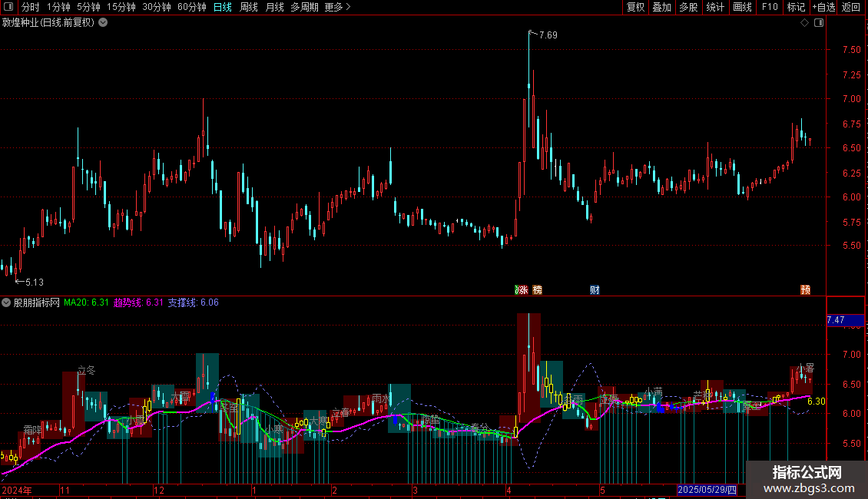
Task: Open dropdown beside 敦煌种业 title
Action: tap(103, 23)
